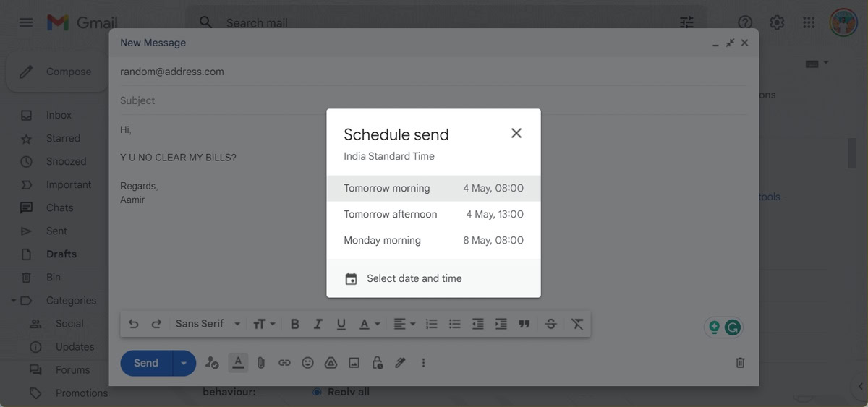Image resolution: width=868 pixels, height=407 pixels.
Task: Open the Sans Serif font dropdown
Action: pos(208,324)
